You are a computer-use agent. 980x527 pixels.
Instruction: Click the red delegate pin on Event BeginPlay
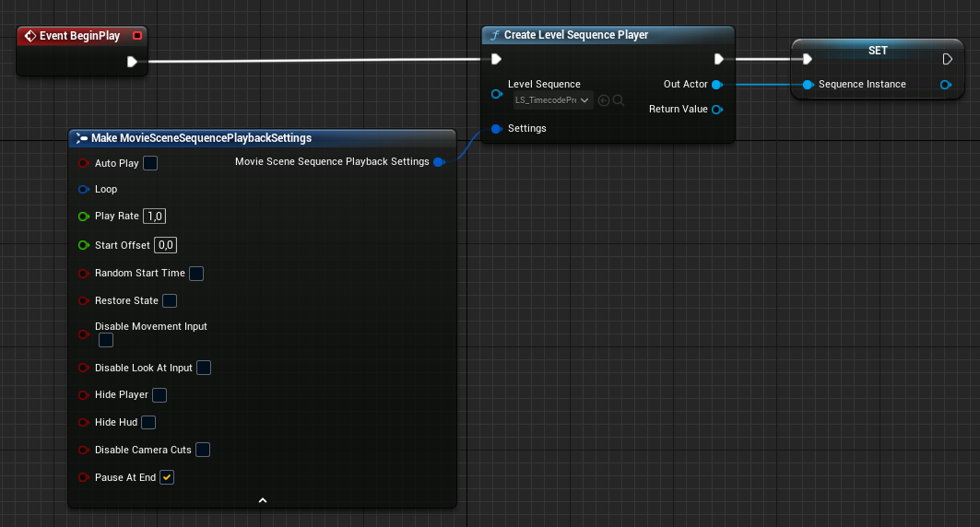pyautogui.click(x=137, y=36)
